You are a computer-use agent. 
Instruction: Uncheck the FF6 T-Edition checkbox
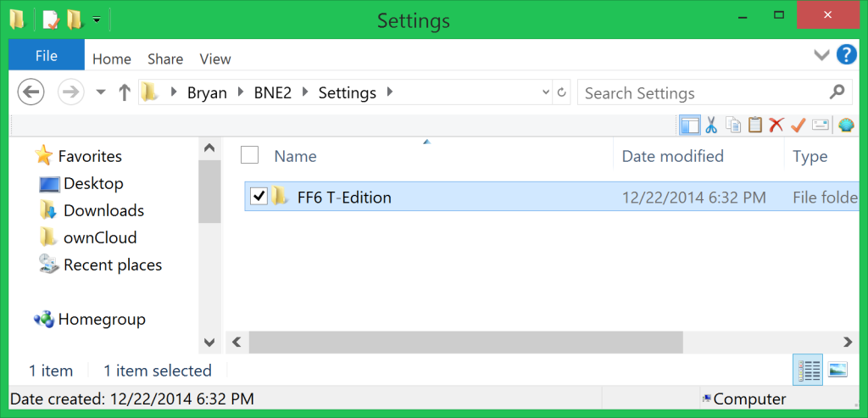[259, 196]
